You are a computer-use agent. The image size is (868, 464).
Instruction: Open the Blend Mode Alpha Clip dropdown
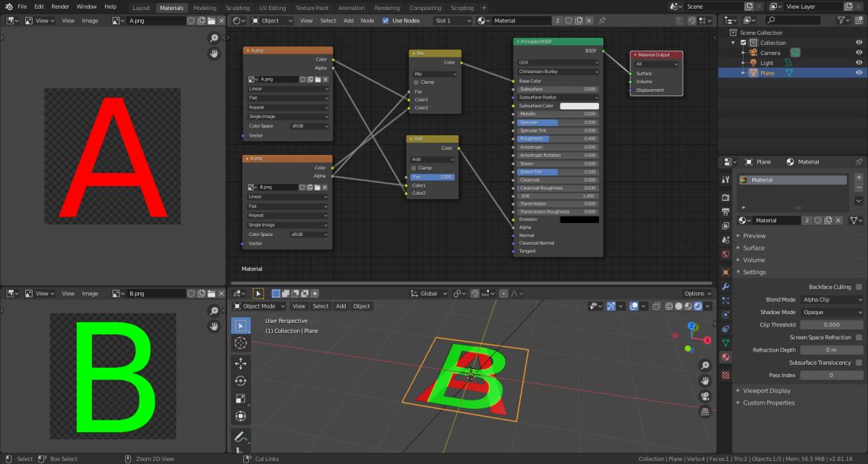[x=832, y=300]
